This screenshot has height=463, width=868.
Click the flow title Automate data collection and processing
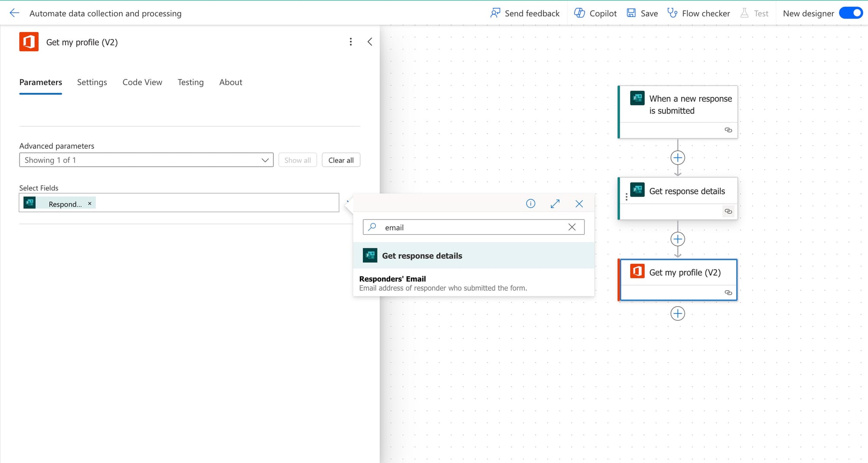pos(105,13)
